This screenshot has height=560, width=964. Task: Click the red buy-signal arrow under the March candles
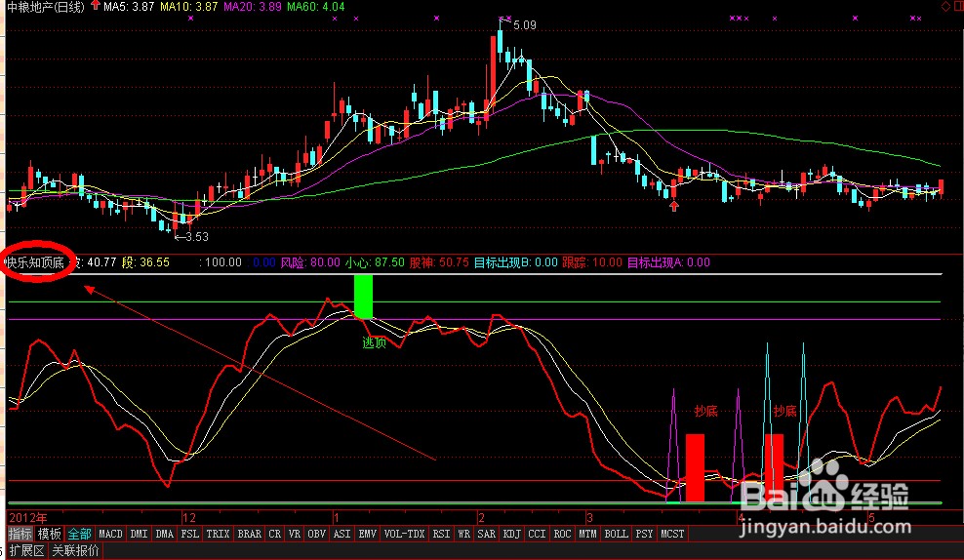pos(674,206)
